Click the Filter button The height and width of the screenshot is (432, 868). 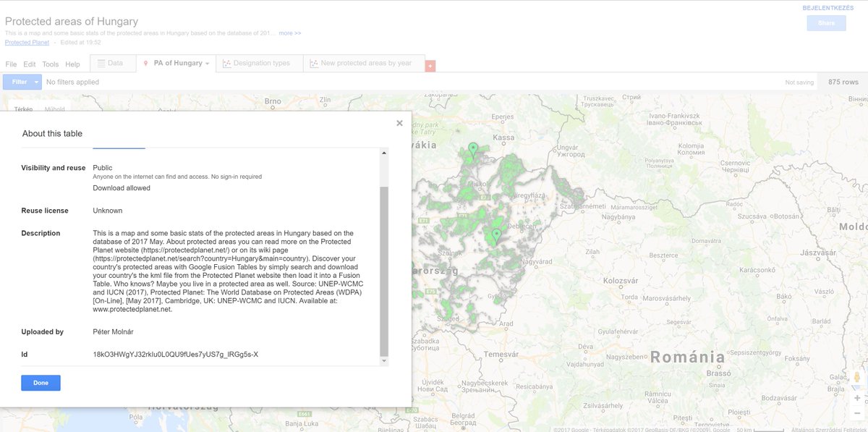point(20,82)
